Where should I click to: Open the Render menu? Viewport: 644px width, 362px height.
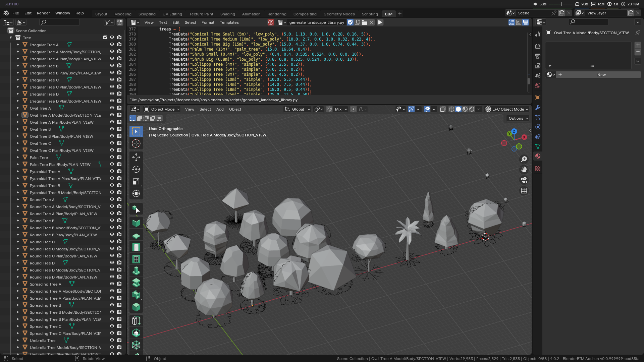43,13
